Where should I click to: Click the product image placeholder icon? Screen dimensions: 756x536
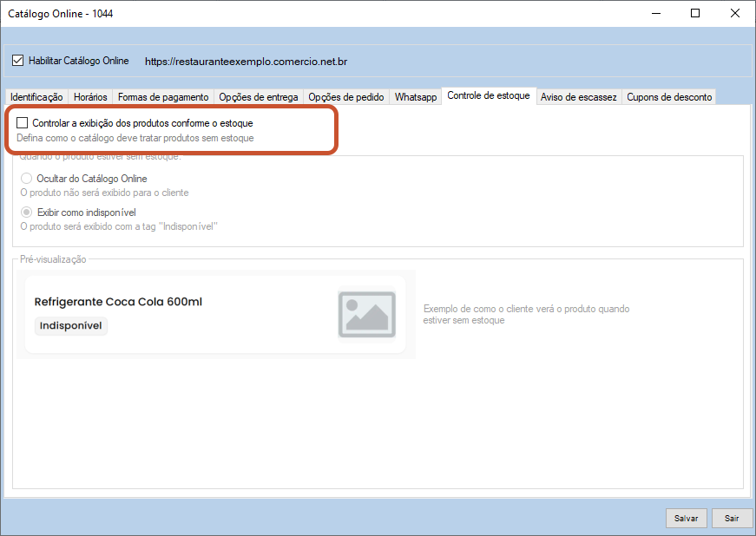click(x=367, y=314)
